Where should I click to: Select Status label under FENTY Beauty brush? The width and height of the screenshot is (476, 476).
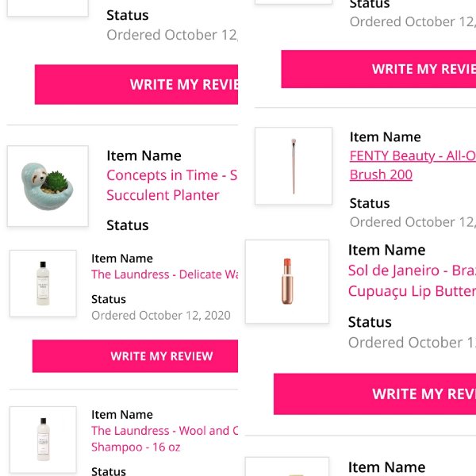[x=370, y=203]
